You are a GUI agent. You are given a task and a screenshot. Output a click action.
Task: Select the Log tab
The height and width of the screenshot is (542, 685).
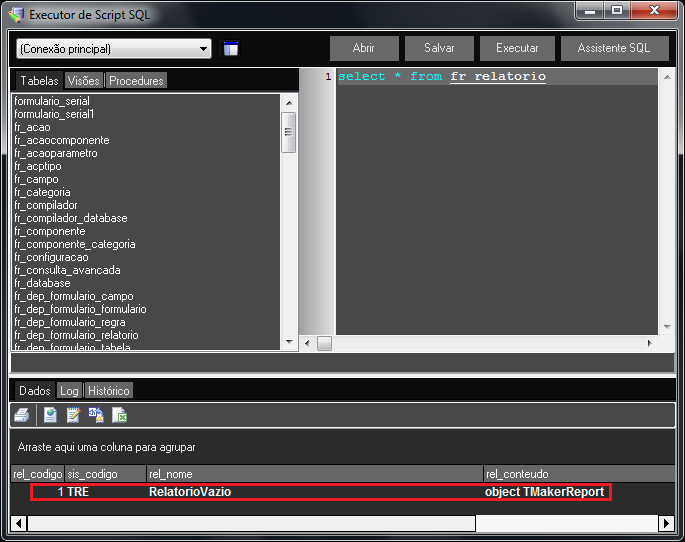point(69,391)
